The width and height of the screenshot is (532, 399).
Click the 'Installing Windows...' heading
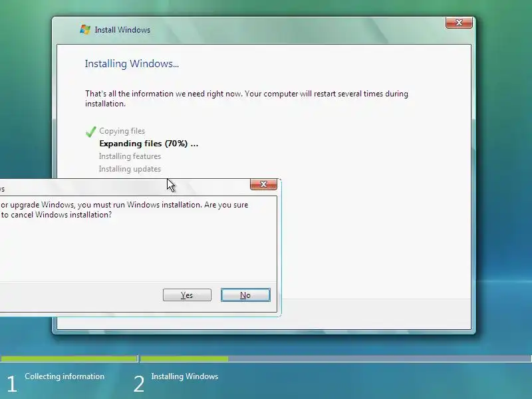click(132, 63)
